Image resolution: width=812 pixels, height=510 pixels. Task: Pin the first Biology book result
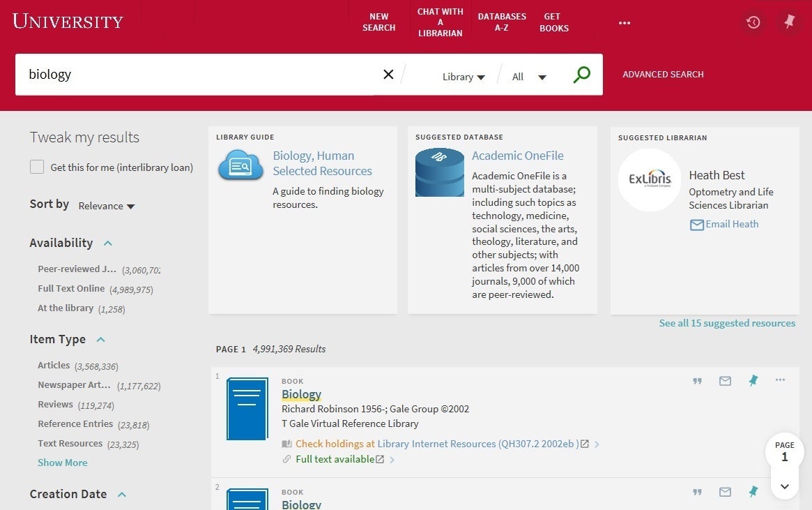pyautogui.click(x=753, y=381)
